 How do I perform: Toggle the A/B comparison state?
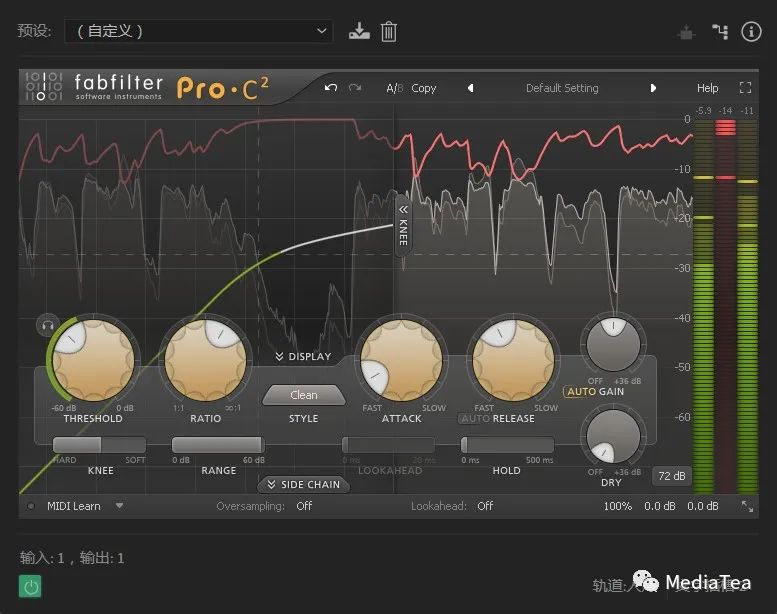coord(394,88)
